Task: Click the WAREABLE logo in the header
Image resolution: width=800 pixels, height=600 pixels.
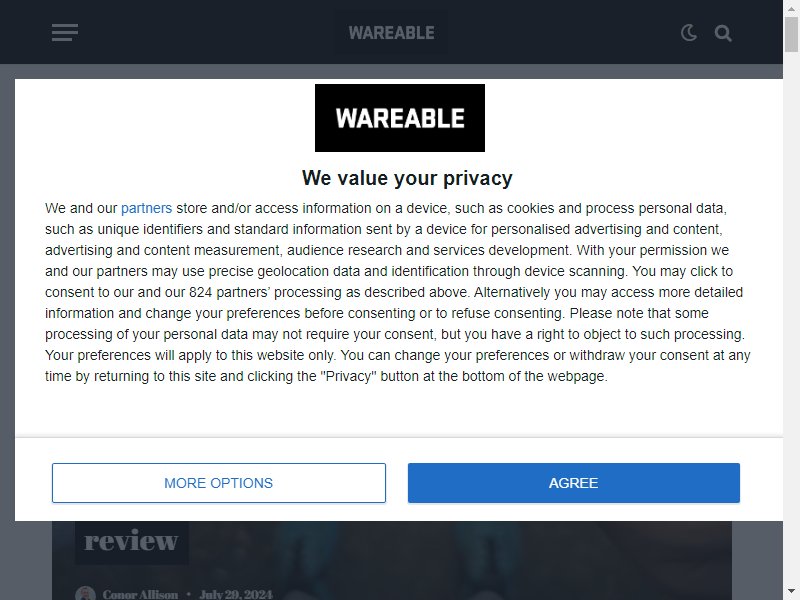Action: (391, 33)
